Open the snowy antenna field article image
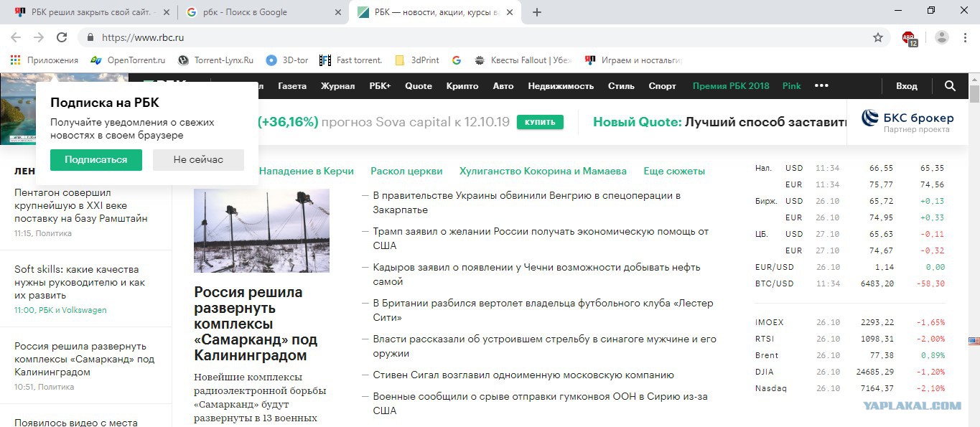Screen dimensions: 980x427 261,230
